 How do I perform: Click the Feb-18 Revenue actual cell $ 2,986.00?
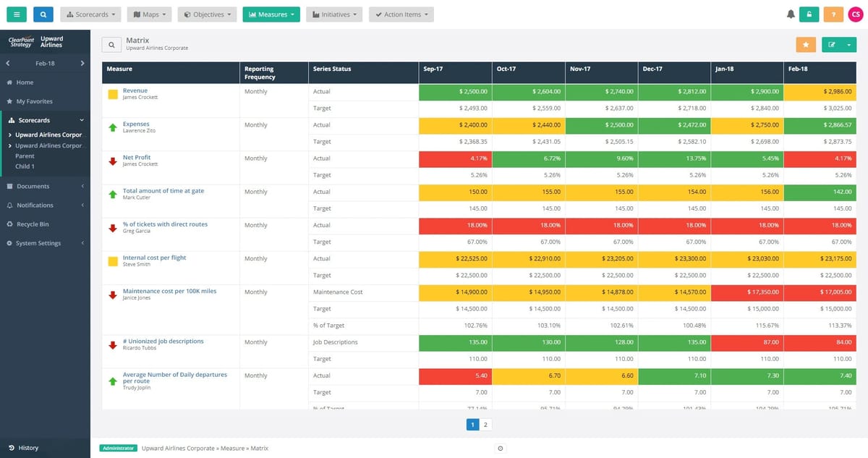(x=821, y=92)
